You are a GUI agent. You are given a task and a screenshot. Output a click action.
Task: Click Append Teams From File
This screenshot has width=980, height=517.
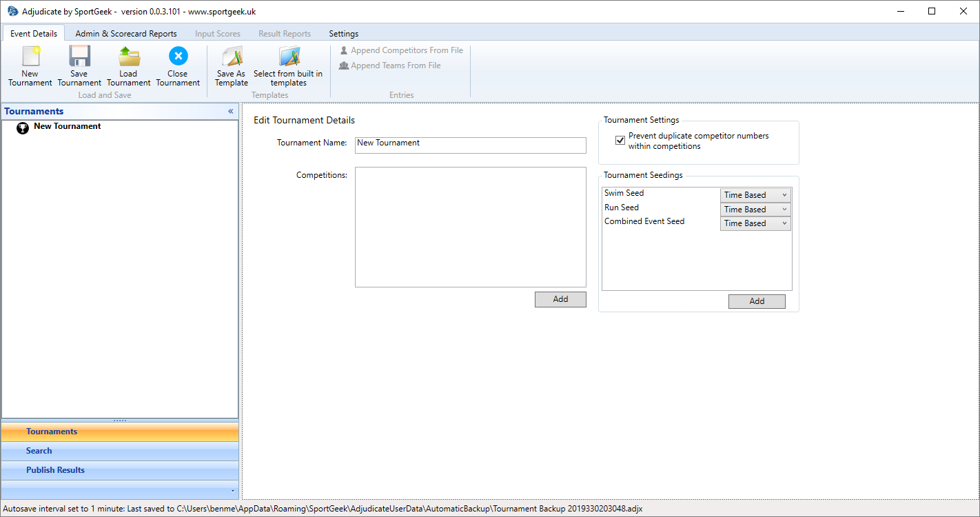click(390, 65)
